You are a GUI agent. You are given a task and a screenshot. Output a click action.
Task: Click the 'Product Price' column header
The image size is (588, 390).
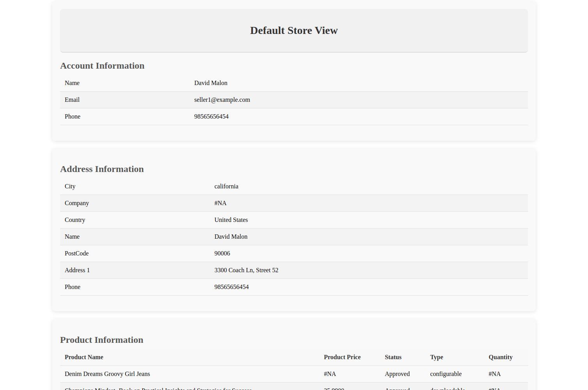(342, 357)
